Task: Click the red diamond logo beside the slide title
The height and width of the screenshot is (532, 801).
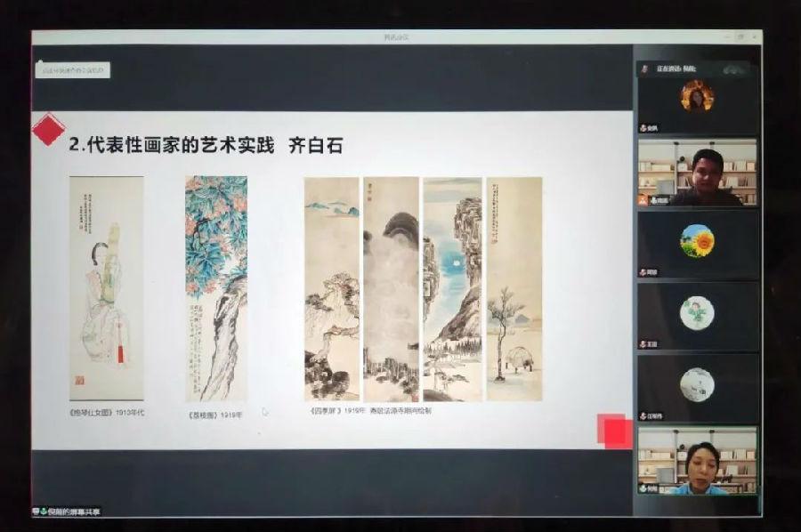Action: point(48,129)
